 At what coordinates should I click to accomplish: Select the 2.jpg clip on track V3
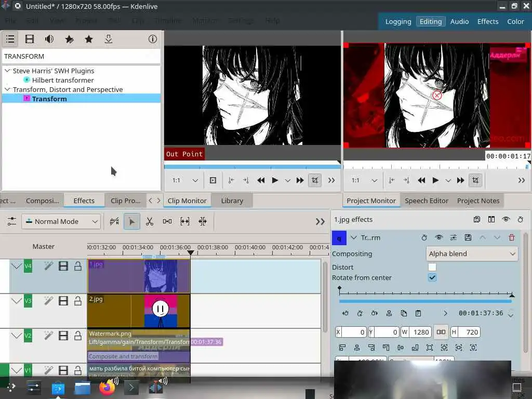[139, 311]
